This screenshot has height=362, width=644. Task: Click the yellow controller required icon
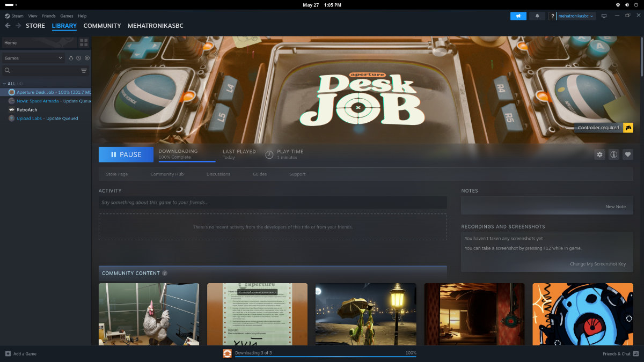(x=628, y=128)
